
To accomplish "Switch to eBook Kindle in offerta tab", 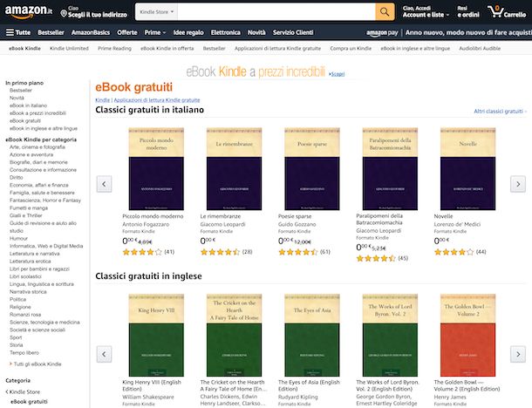I will (x=167, y=49).
